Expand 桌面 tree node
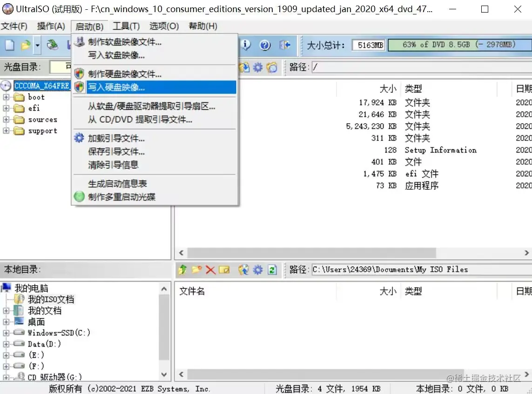The height and width of the screenshot is (394, 532). pos(6,322)
